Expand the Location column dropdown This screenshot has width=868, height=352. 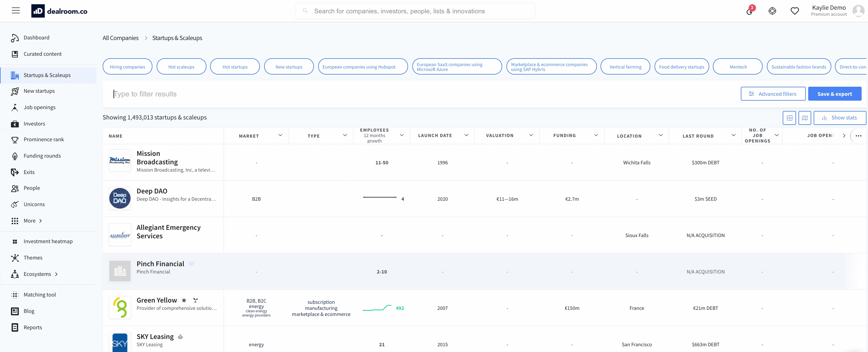pyautogui.click(x=661, y=135)
